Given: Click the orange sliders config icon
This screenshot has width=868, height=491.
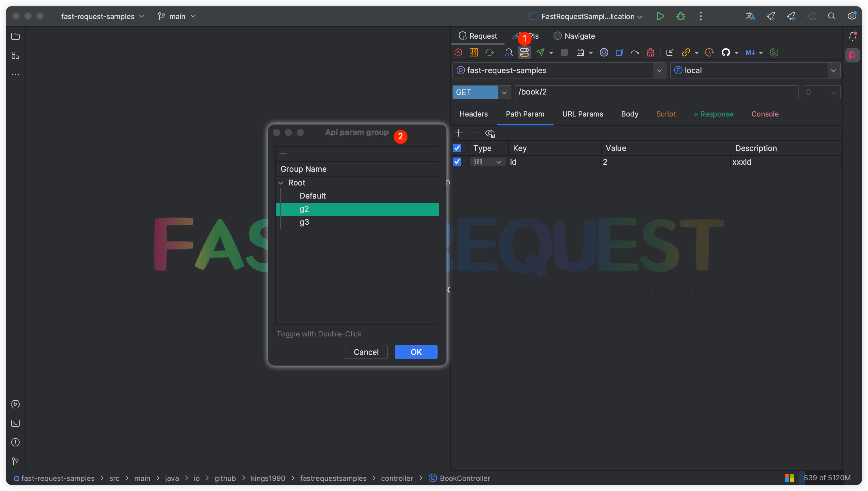Looking at the screenshot, I should pos(474,52).
